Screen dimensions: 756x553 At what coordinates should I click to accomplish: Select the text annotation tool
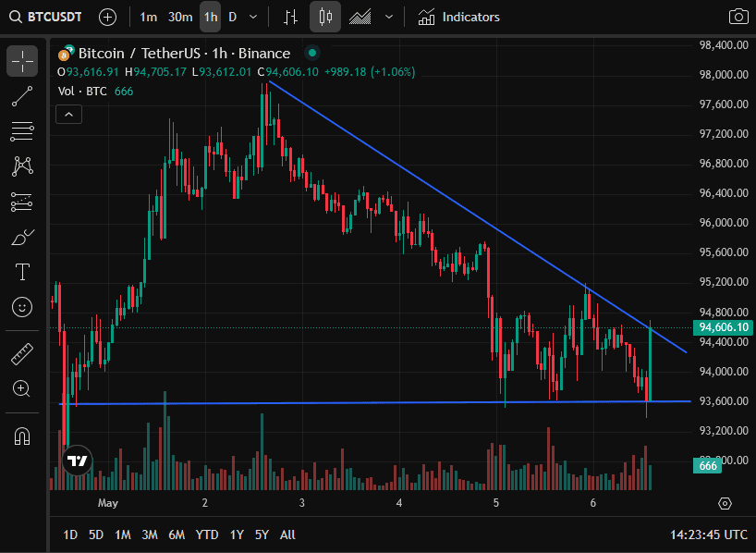(22, 272)
